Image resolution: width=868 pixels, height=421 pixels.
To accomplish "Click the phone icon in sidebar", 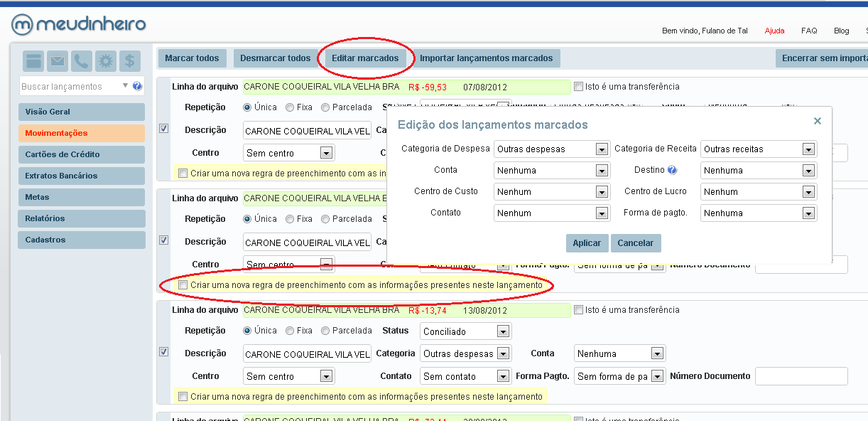I will click(x=82, y=62).
